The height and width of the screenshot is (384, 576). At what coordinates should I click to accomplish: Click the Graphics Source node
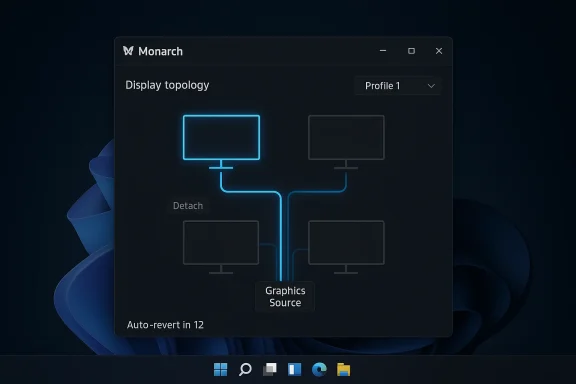(x=285, y=297)
